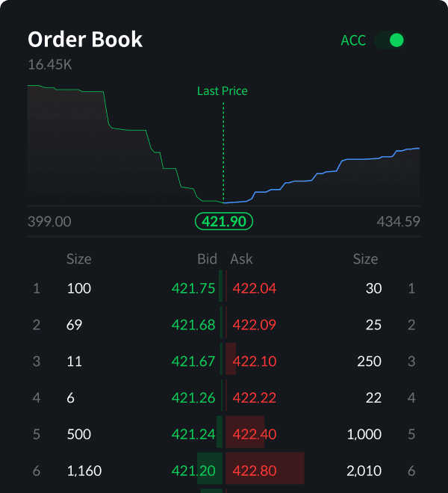Click the Ask column header

pos(242,259)
